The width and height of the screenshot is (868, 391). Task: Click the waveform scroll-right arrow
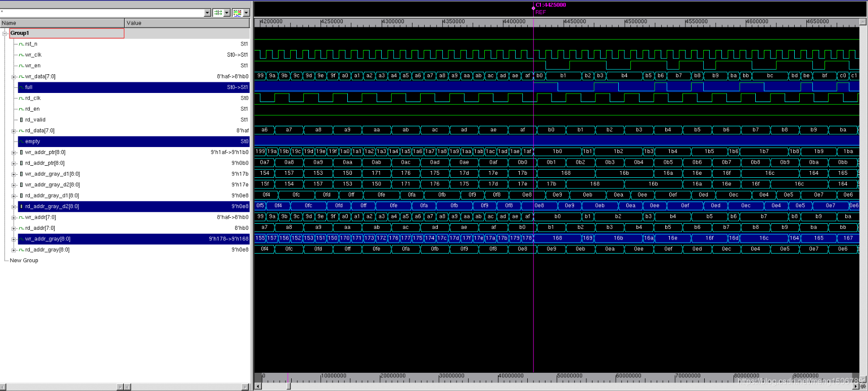[856, 386]
